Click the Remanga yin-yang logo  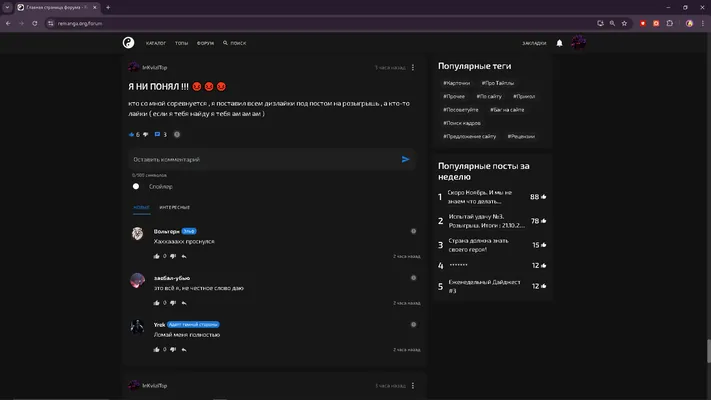coord(128,43)
